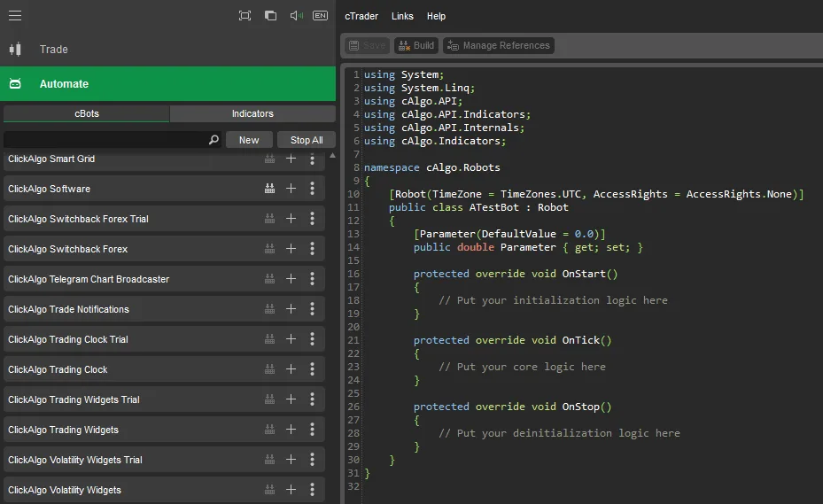Click cBot list scroll up arrow
823x504 pixels.
pyautogui.click(x=332, y=156)
